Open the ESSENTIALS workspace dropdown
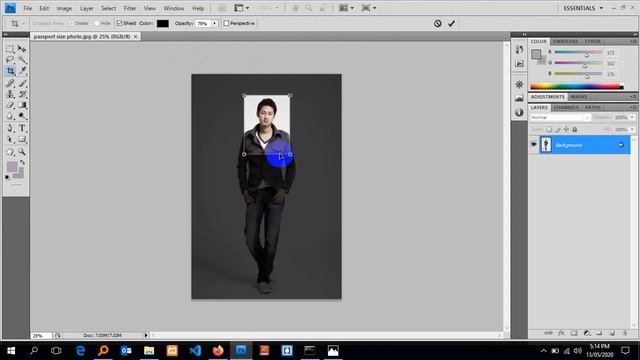 pos(583,8)
